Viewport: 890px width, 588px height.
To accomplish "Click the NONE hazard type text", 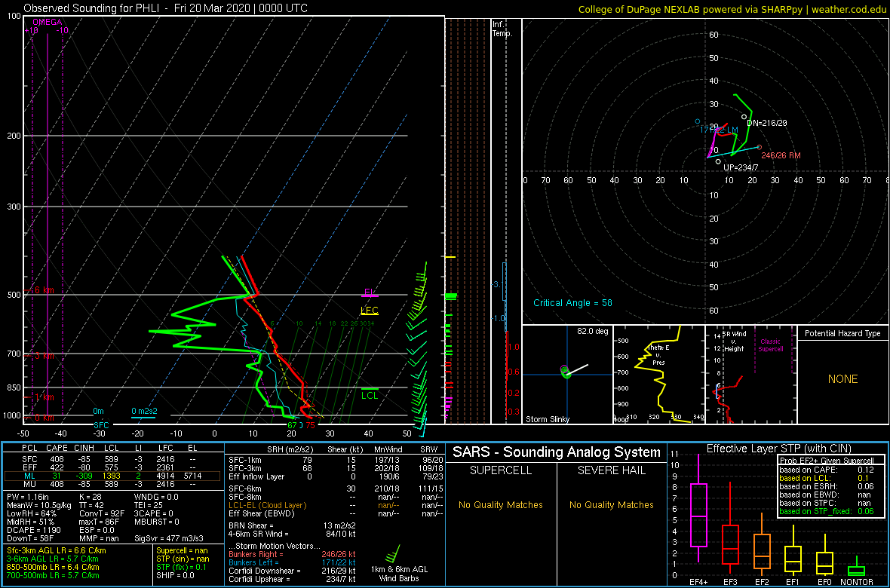I will (842, 379).
